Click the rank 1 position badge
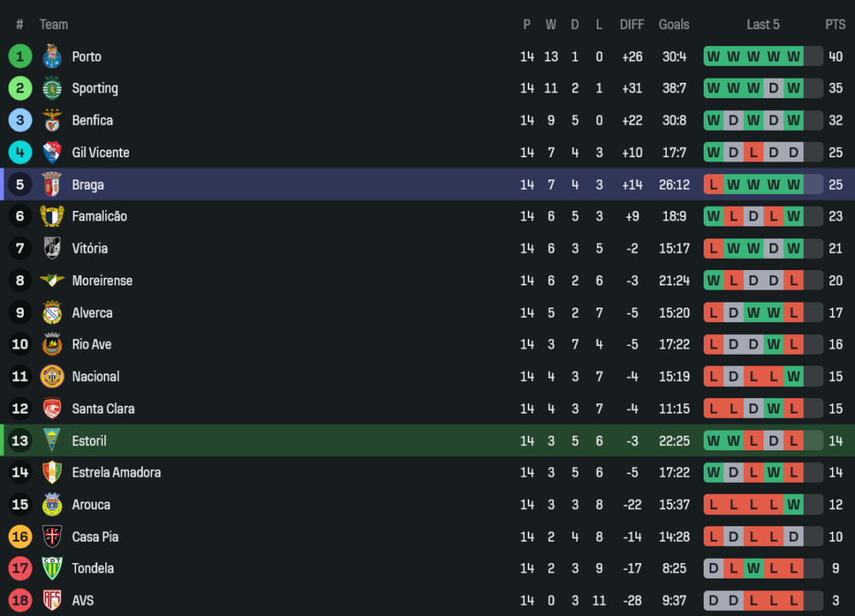The image size is (855, 616). coord(20,56)
